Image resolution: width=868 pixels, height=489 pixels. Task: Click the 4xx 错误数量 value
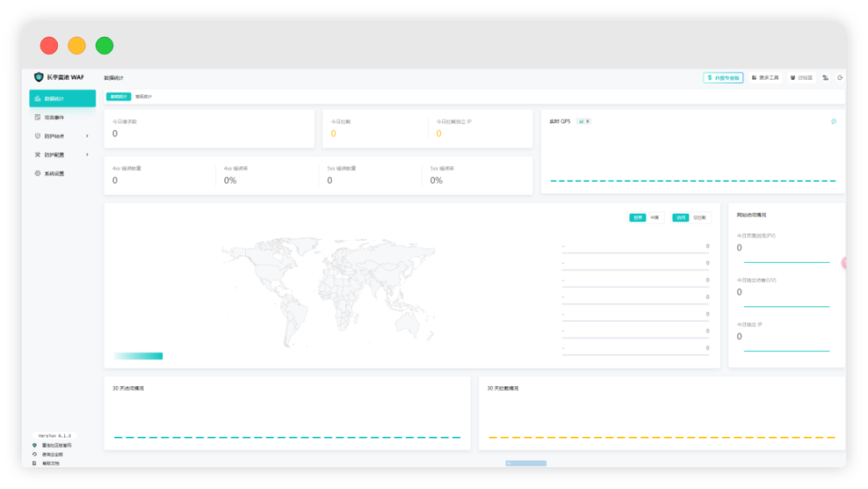115,180
